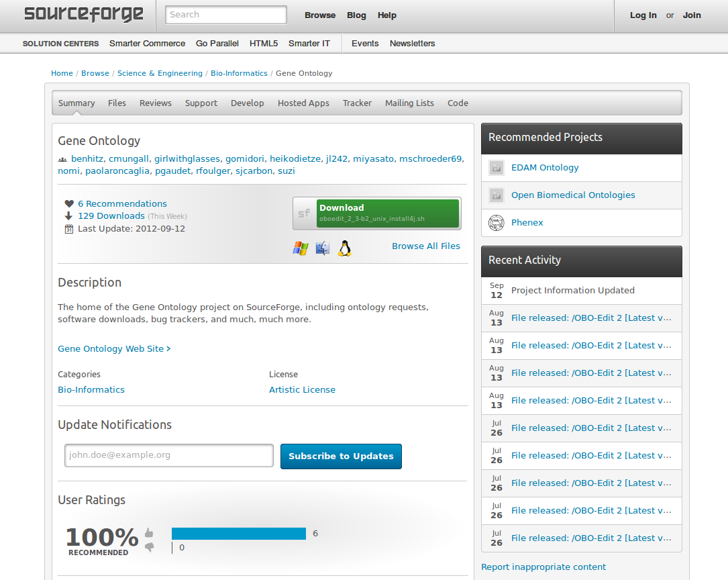Open member profile sjcarbon
This screenshot has width=728, height=580.
[254, 171]
